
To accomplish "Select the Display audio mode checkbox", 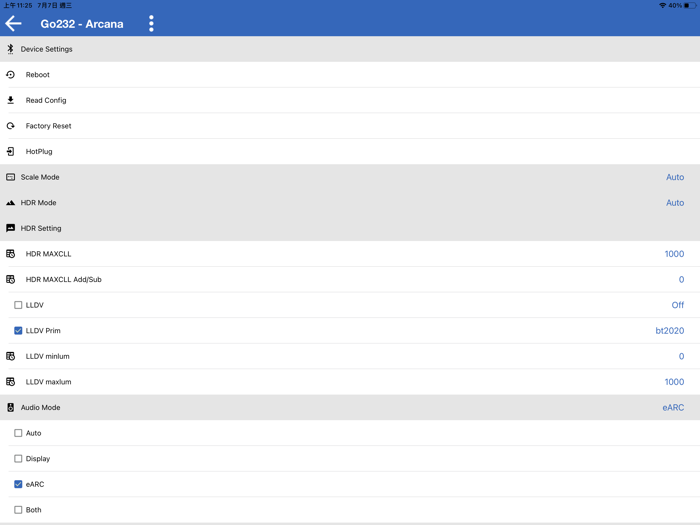I will (x=18, y=458).
